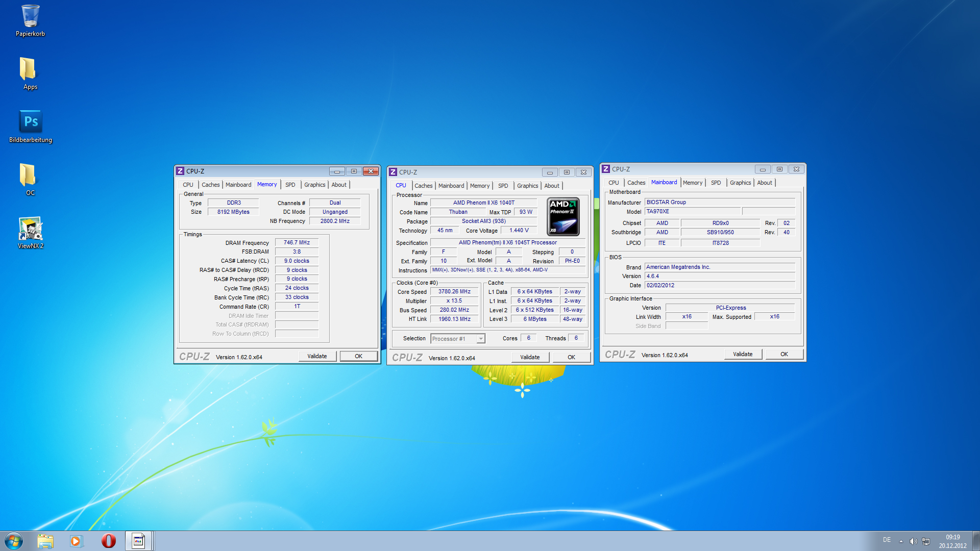Open SPD tab in Memory window
980x551 pixels.
tap(290, 185)
